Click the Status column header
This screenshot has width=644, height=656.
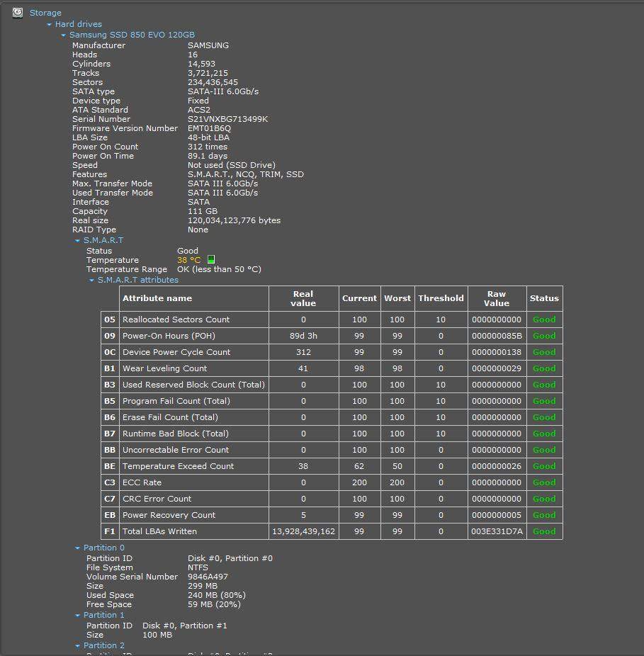(x=544, y=298)
